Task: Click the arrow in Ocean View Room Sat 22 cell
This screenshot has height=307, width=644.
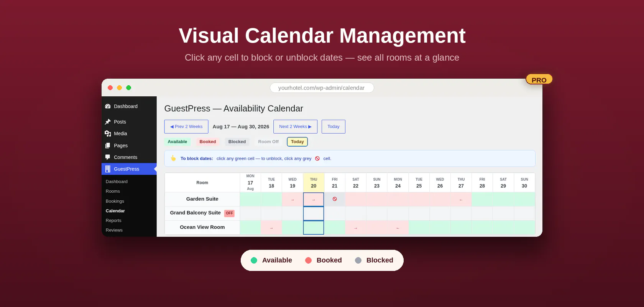Action: (356, 228)
